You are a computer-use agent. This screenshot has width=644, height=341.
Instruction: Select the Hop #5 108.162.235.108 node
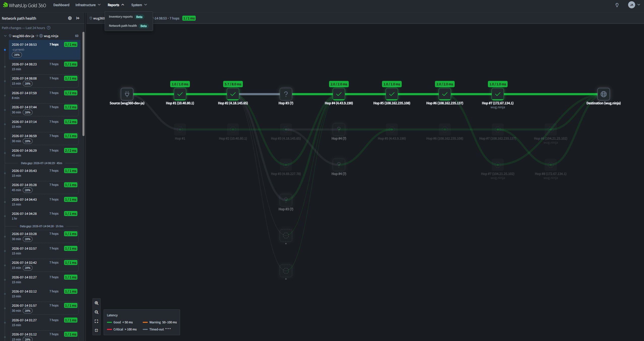392,94
